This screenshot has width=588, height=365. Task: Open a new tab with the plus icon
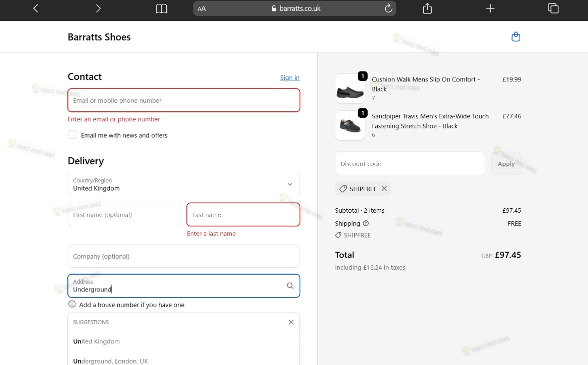490,8
